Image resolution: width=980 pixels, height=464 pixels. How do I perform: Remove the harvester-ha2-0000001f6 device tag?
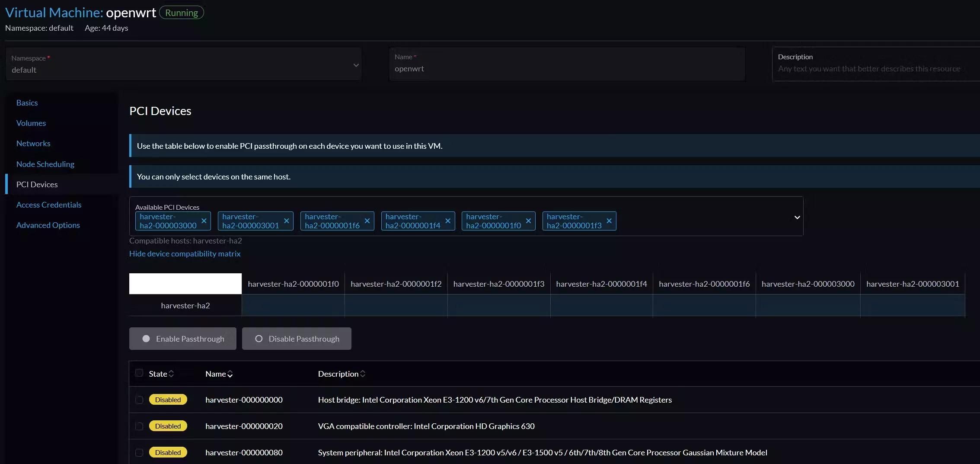coord(367,221)
